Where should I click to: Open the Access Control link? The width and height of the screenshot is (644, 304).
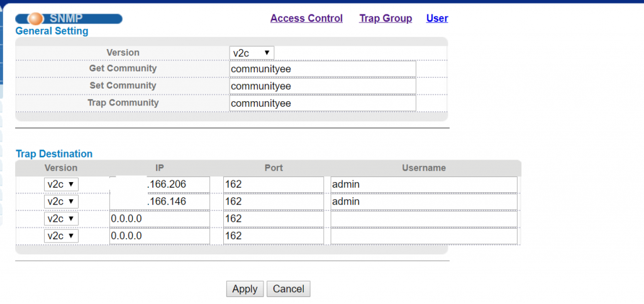click(306, 18)
